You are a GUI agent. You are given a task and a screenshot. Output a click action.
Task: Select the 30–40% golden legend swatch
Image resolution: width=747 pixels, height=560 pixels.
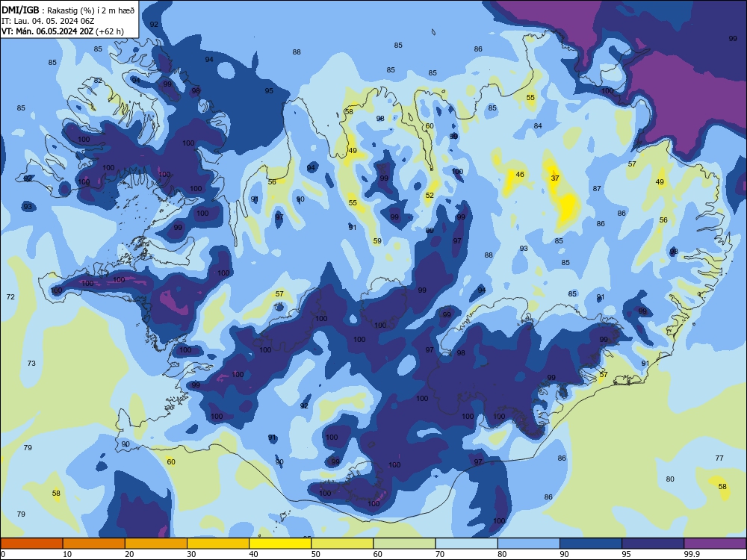tap(218, 544)
